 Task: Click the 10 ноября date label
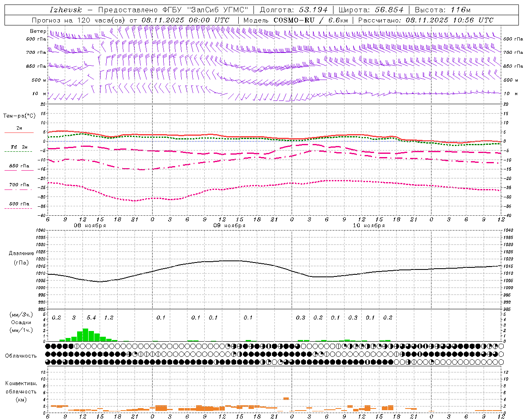coord(369,226)
